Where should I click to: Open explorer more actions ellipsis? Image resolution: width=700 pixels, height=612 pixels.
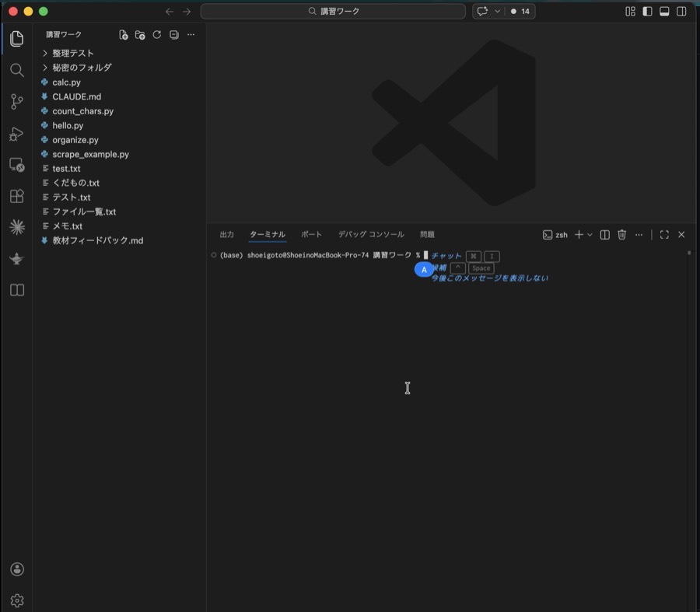[191, 35]
